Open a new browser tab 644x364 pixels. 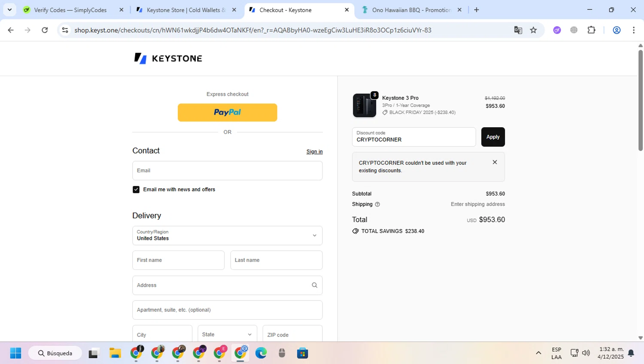[477, 10]
